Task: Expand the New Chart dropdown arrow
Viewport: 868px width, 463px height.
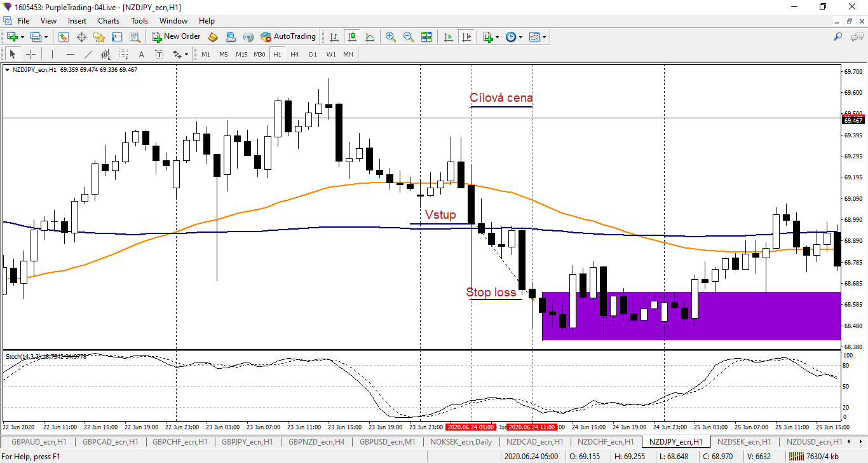Action: click(23, 37)
